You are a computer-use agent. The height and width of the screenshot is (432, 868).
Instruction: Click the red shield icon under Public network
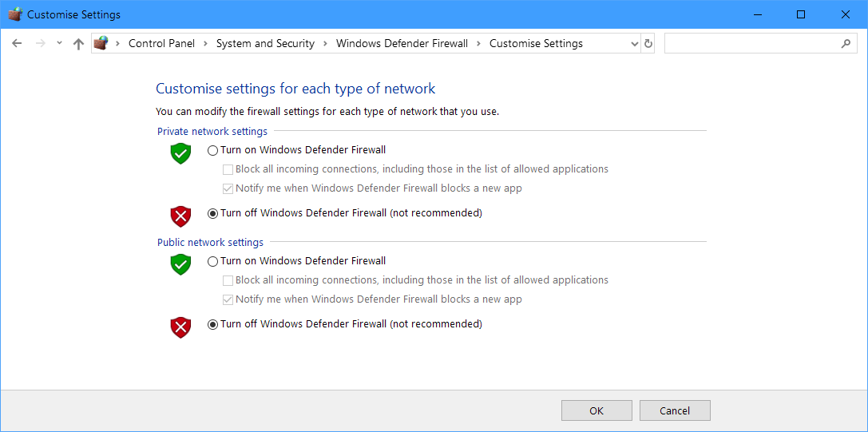pyautogui.click(x=180, y=327)
